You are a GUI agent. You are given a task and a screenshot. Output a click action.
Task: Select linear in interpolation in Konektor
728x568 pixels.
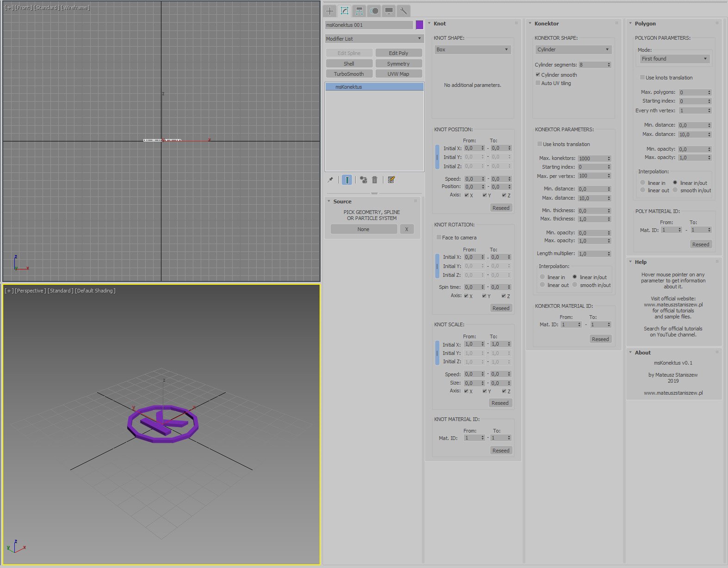pos(542,277)
